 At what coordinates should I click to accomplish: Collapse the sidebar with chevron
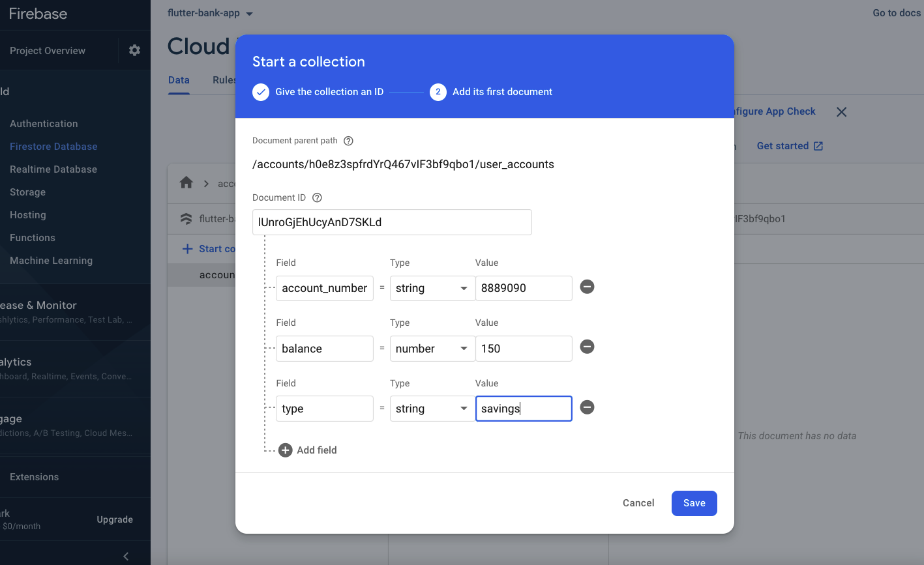126,556
